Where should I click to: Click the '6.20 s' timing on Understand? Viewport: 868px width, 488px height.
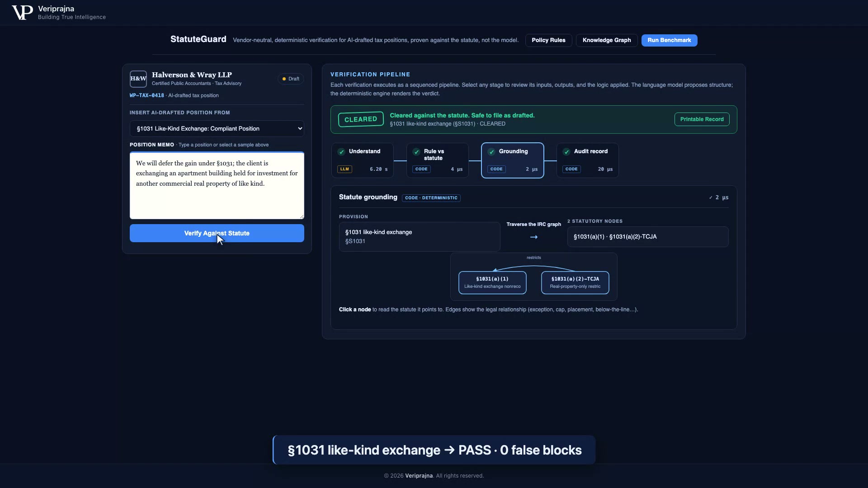click(x=379, y=169)
